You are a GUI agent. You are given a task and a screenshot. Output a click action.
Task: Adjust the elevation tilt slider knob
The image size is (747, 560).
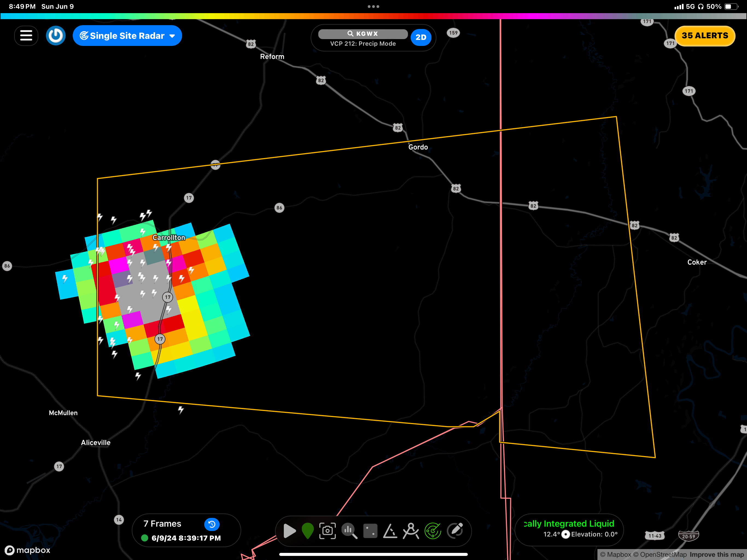566,534
